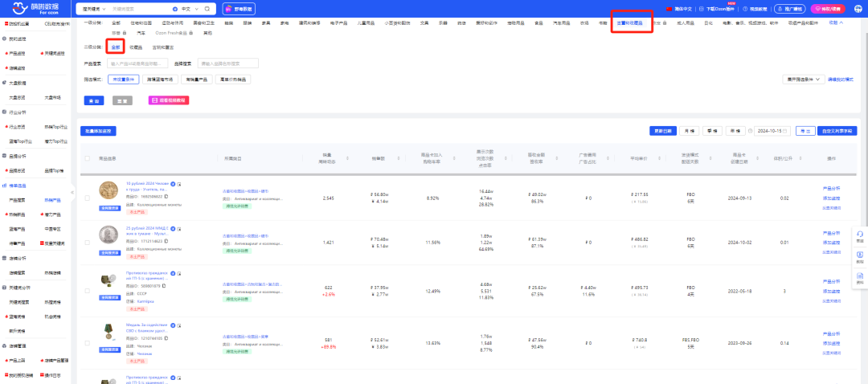The image size is (868, 384).
Task: Click external-link icon beside 'Противогаз' title
Action: coord(179,273)
